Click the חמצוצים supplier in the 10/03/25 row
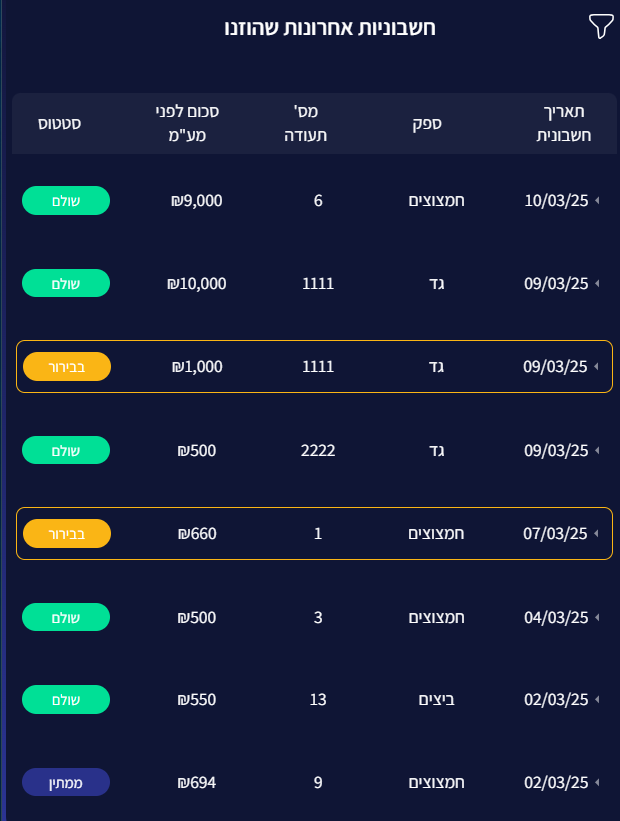 pyautogui.click(x=437, y=201)
